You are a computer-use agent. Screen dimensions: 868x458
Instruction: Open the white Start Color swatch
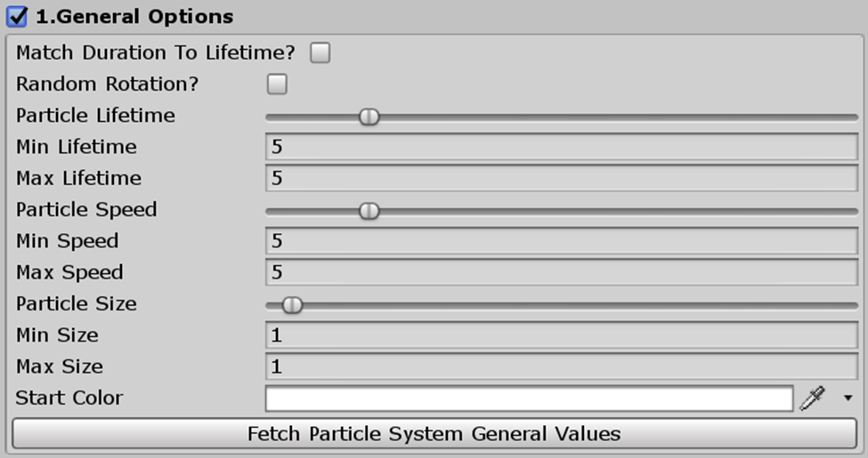(529, 398)
